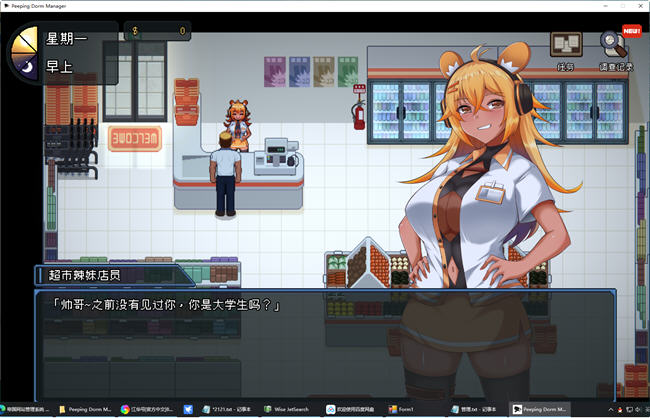Click the purple poster on the wall

273,70
